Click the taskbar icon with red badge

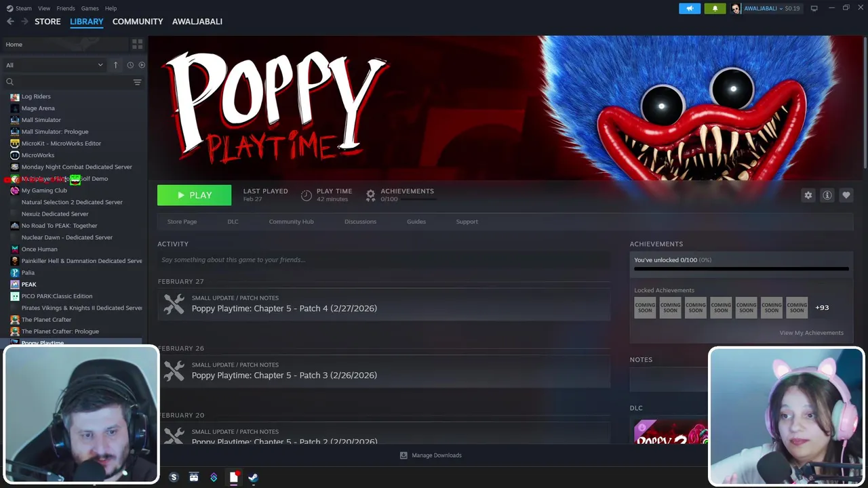click(x=234, y=478)
